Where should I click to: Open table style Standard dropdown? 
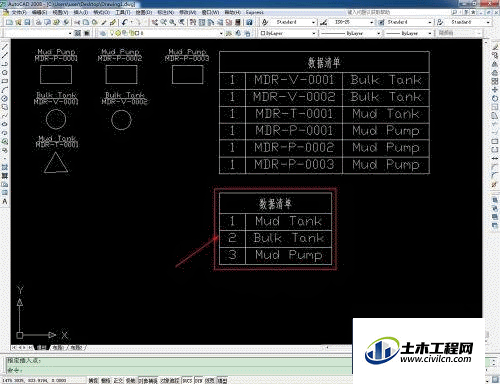(x=429, y=22)
